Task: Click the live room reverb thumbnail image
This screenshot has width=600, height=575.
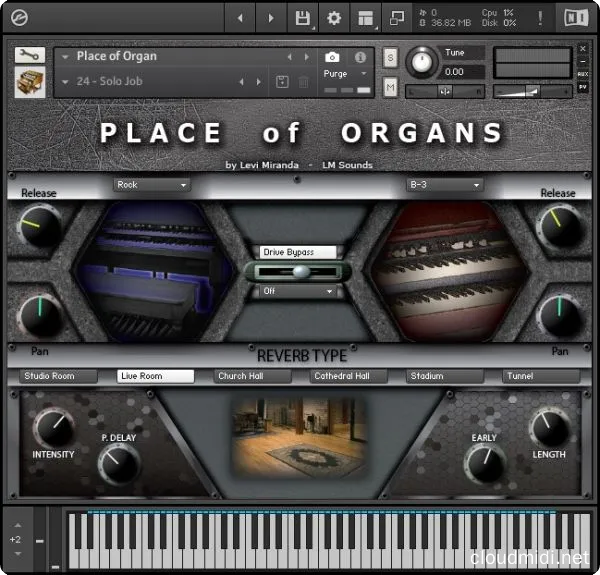Action: click(299, 436)
